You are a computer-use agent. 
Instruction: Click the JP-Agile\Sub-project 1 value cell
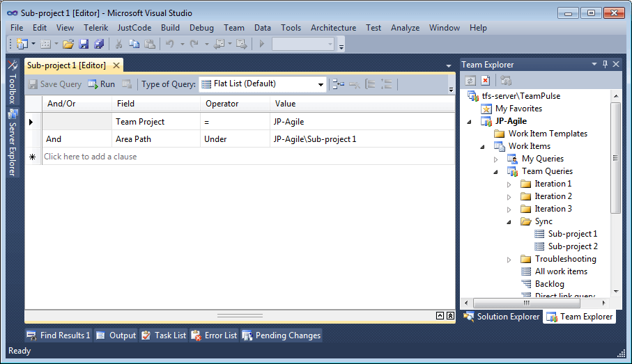(x=362, y=139)
